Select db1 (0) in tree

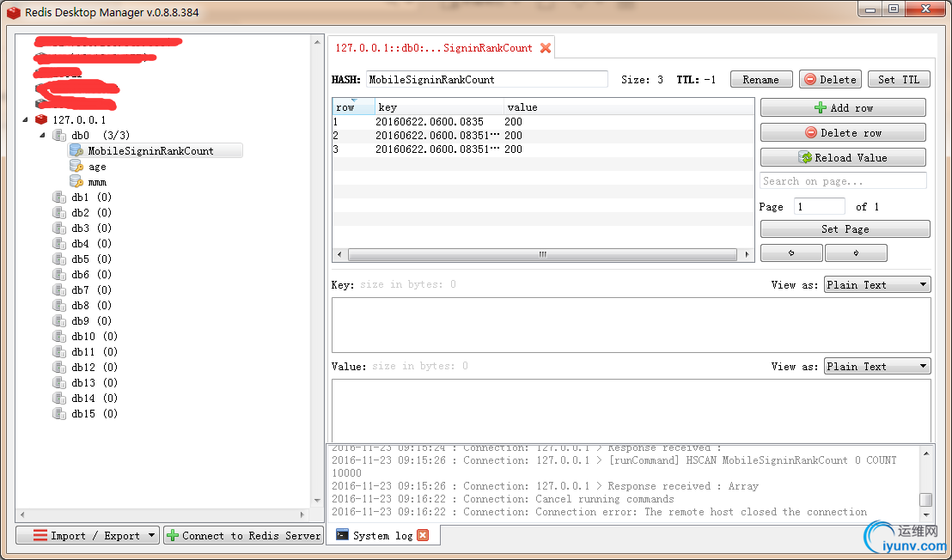coord(92,198)
